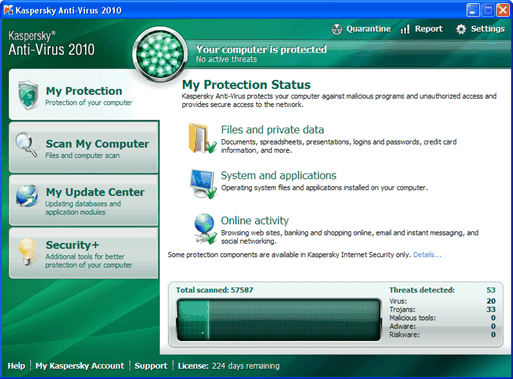Viewport: 513px width, 379px height.
Task: Click the light bulb Security+ icon
Action: (x=27, y=252)
